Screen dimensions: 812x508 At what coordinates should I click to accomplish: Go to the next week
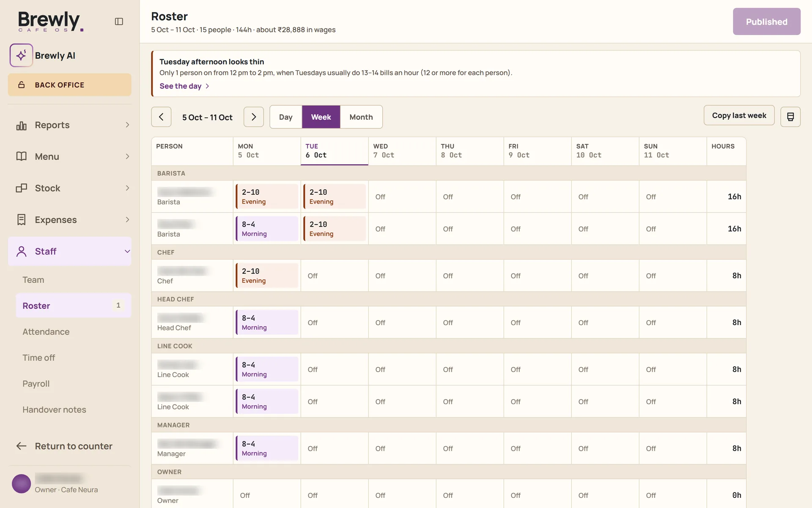[x=254, y=117]
